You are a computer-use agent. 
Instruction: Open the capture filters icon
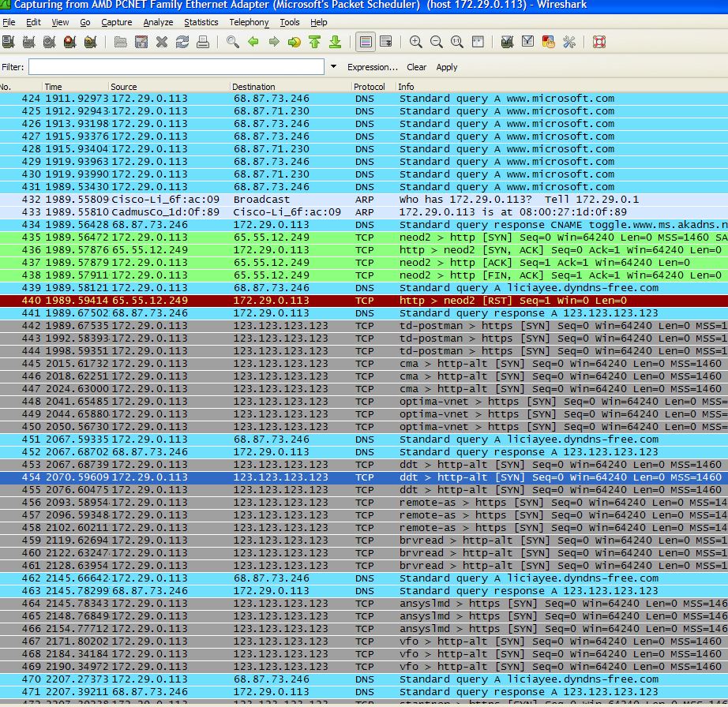coord(508,43)
